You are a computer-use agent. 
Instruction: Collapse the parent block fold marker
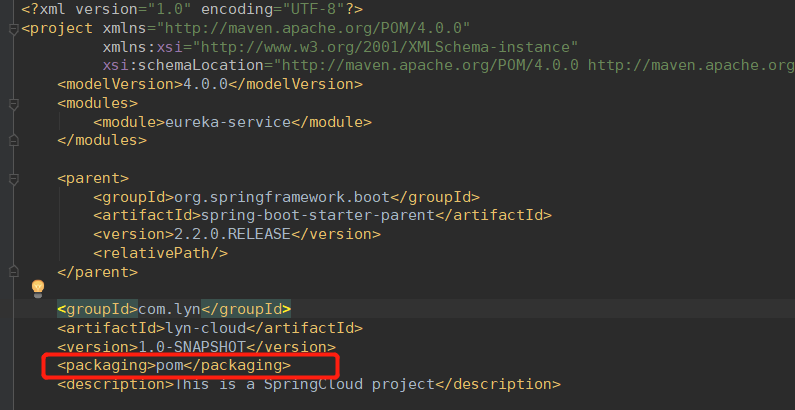[14, 179]
